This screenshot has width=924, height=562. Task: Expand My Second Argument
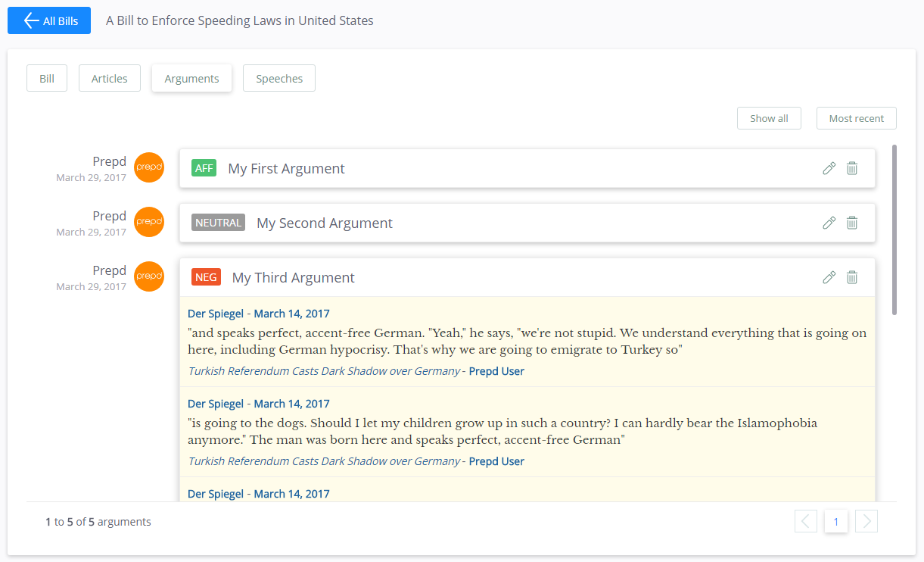click(x=527, y=223)
